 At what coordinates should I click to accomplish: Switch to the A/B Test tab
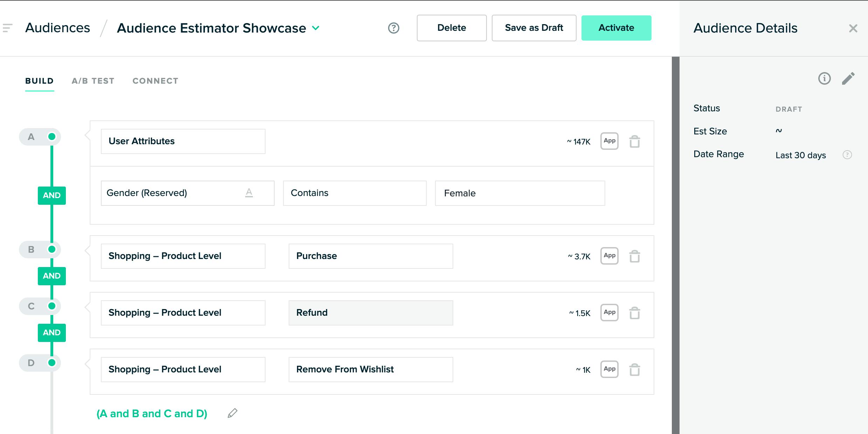(x=93, y=81)
